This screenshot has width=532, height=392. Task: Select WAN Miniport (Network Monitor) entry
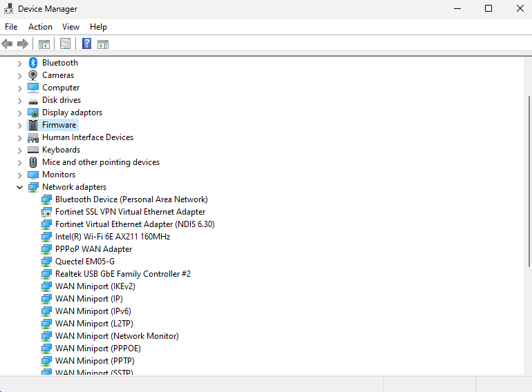click(117, 336)
